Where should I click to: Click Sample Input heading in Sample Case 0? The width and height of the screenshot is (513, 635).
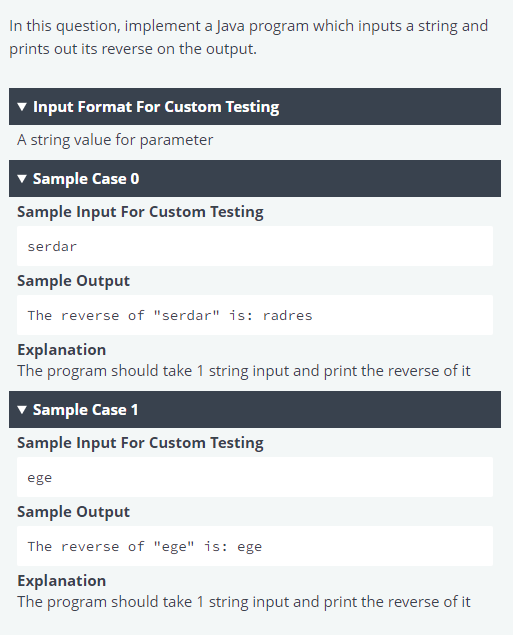pos(140,212)
